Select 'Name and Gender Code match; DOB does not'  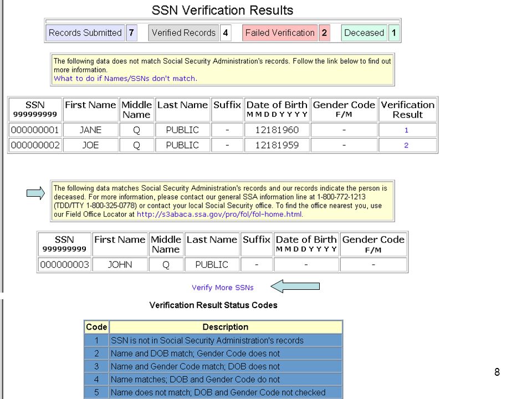(x=226, y=366)
